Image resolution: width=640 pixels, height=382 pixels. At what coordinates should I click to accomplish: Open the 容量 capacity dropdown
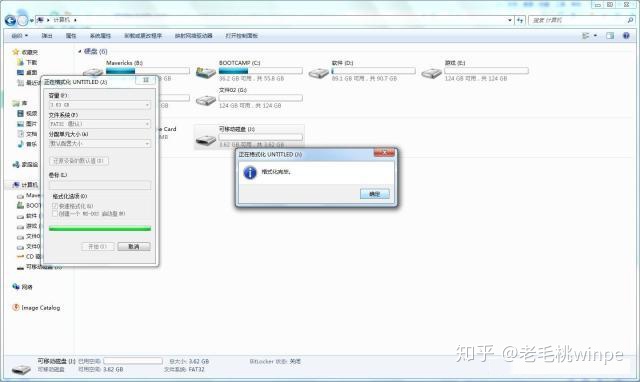coord(100,105)
